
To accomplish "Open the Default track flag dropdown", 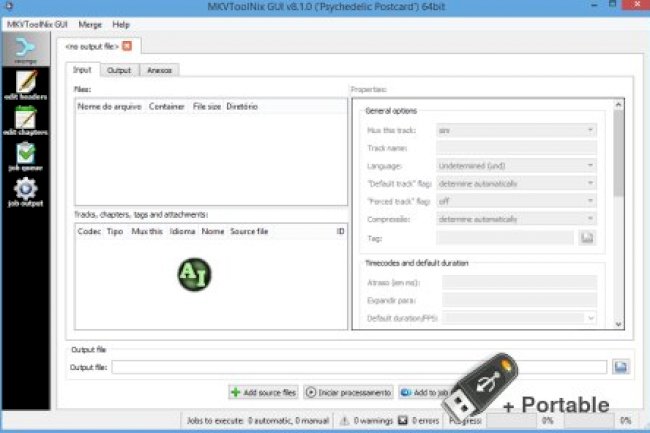I will 517,184.
